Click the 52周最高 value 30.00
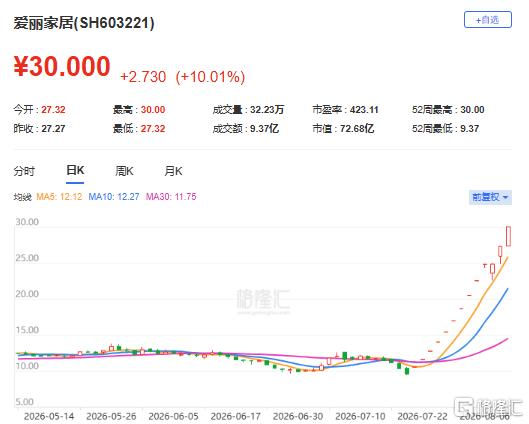 coord(472,110)
